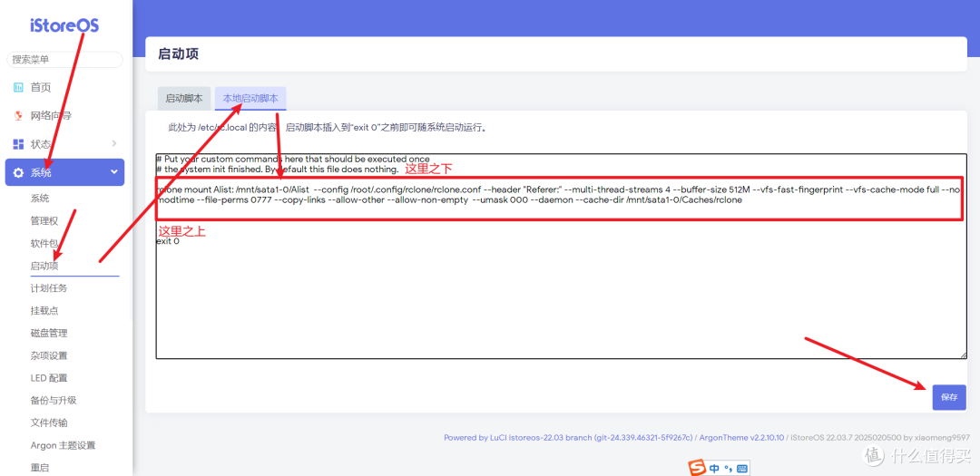Open 挂载点 submenu item

[x=44, y=310]
